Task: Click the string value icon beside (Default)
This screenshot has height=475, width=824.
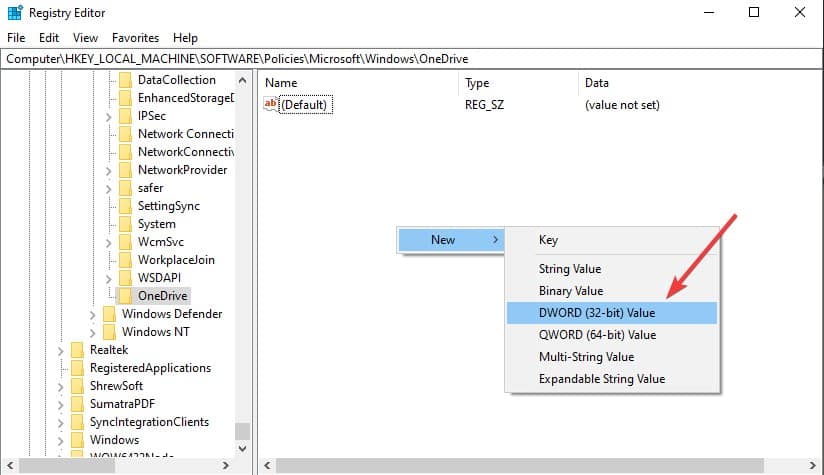Action: point(271,104)
